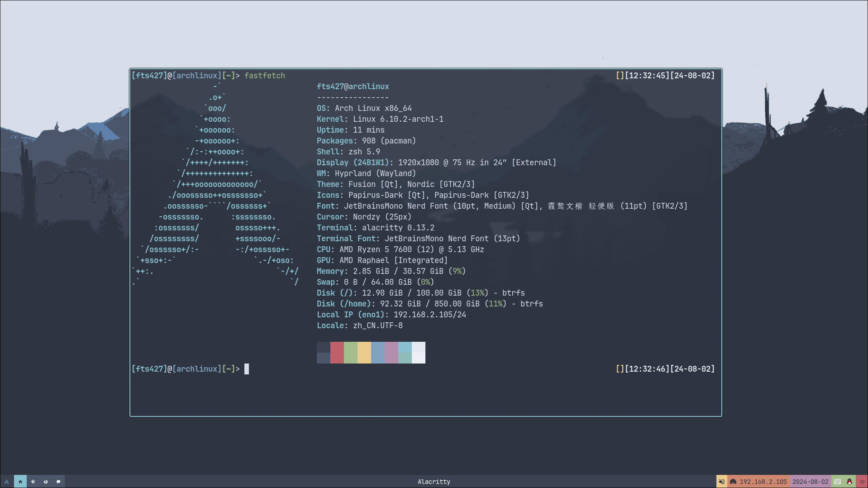Click the 'Icons: Papirus-Dark' line

[x=423, y=195]
